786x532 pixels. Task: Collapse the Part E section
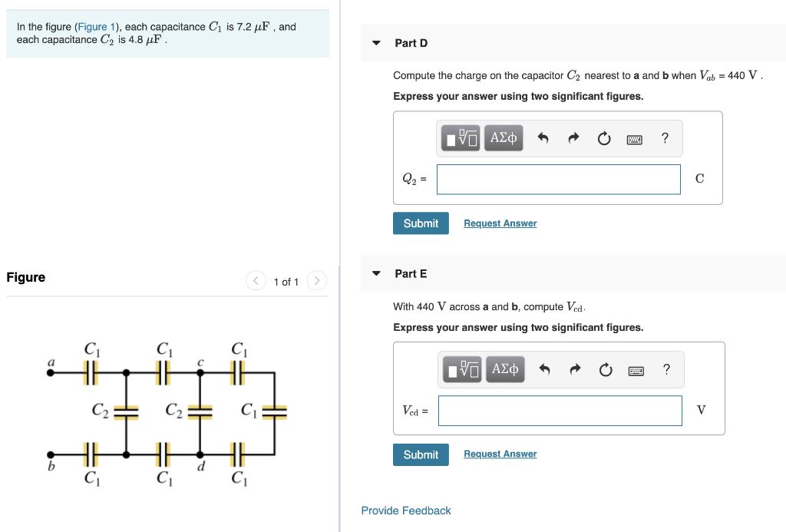(x=375, y=273)
